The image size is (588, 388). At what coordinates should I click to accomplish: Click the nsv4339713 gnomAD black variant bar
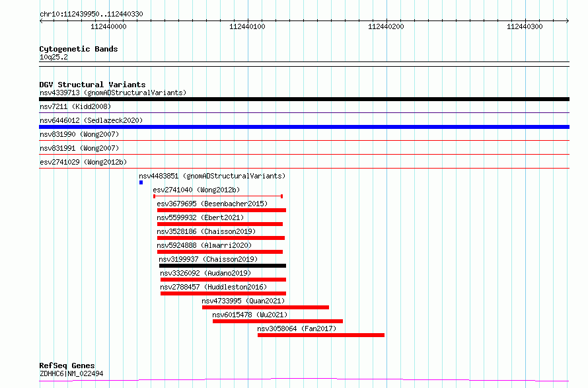(x=304, y=99)
